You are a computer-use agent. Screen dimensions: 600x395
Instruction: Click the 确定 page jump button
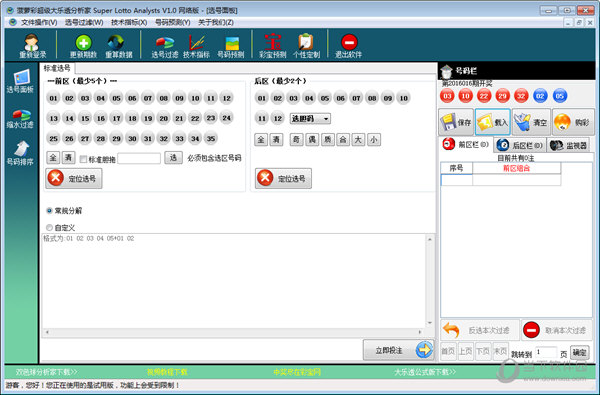click(579, 352)
